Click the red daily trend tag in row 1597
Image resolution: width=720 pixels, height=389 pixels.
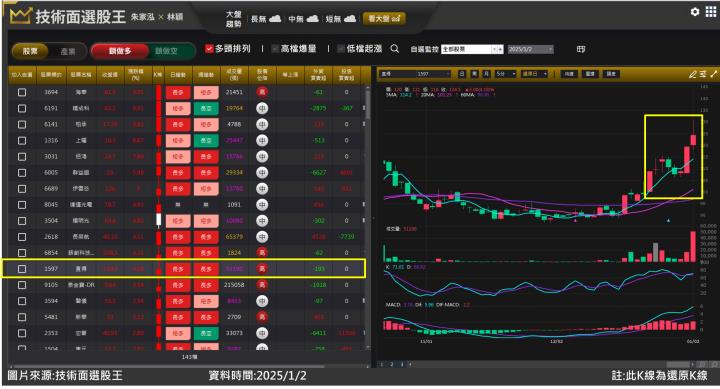pos(178,269)
